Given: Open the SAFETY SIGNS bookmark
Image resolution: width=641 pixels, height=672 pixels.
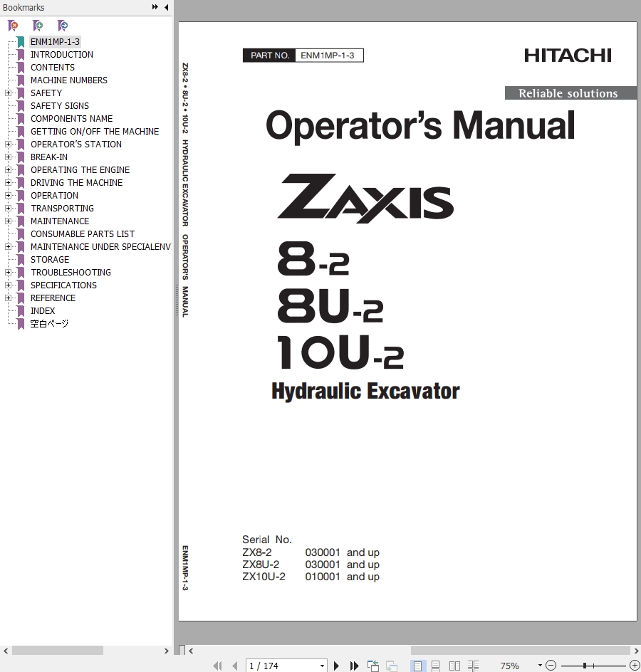Looking at the screenshot, I should [60, 106].
